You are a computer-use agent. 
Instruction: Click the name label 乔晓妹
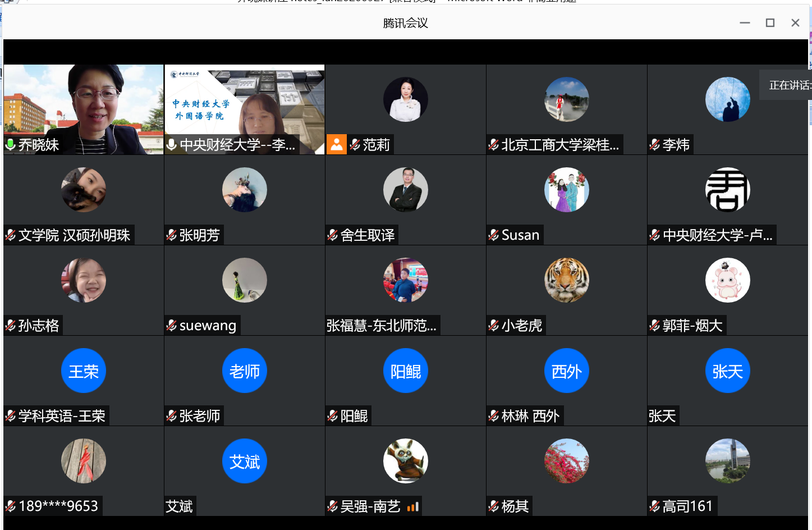click(39, 145)
